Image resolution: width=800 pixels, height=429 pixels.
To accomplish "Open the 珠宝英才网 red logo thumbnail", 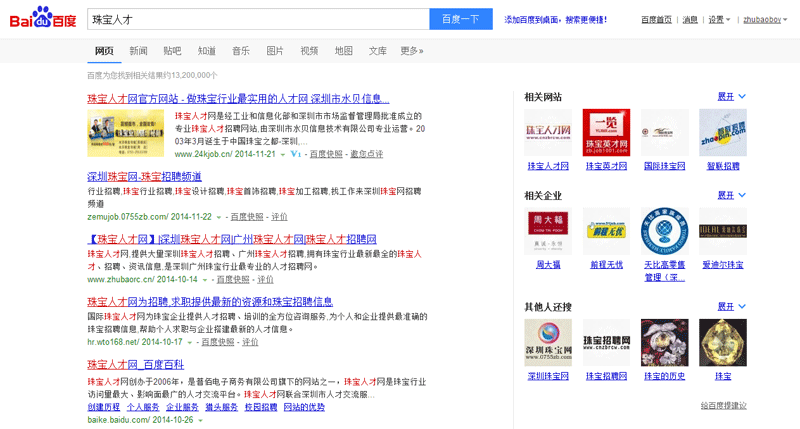I will pyautogui.click(x=606, y=132).
